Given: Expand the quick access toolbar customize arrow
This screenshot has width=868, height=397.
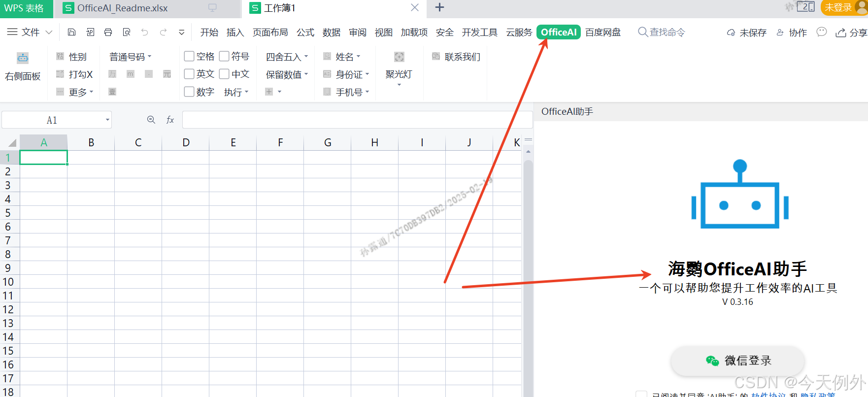Looking at the screenshot, I should (x=181, y=33).
